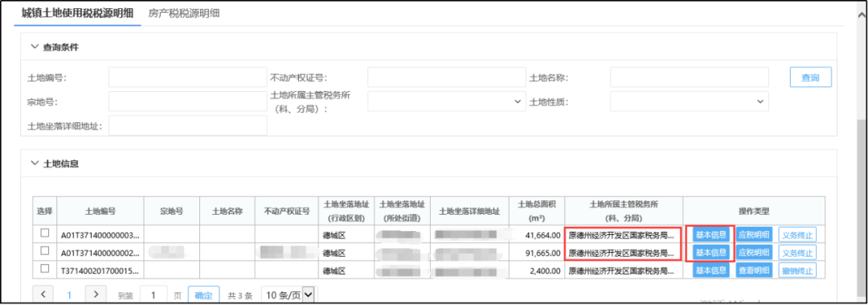Viewport: 868px width, 305px height.
Task: Click the 土地名称 input field
Action: (690, 77)
